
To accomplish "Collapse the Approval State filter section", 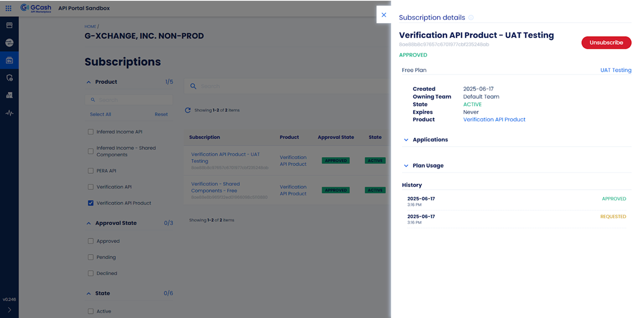I will (x=88, y=223).
